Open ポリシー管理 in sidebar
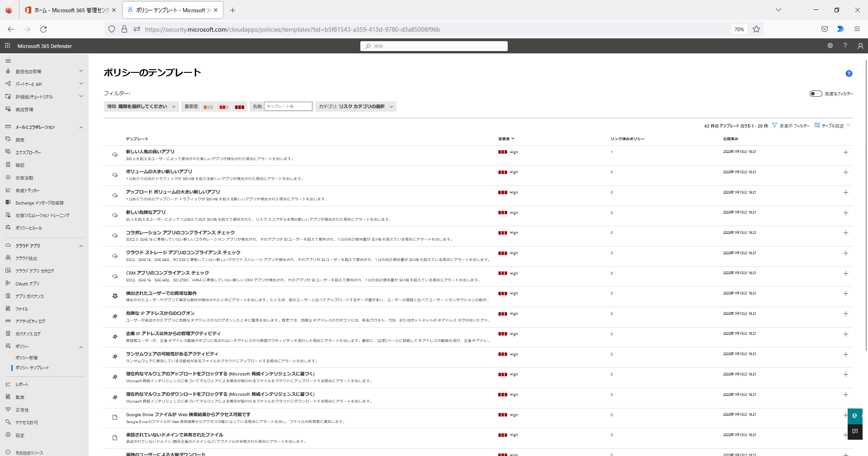Image resolution: width=868 pixels, height=456 pixels. [x=27, y=358]
